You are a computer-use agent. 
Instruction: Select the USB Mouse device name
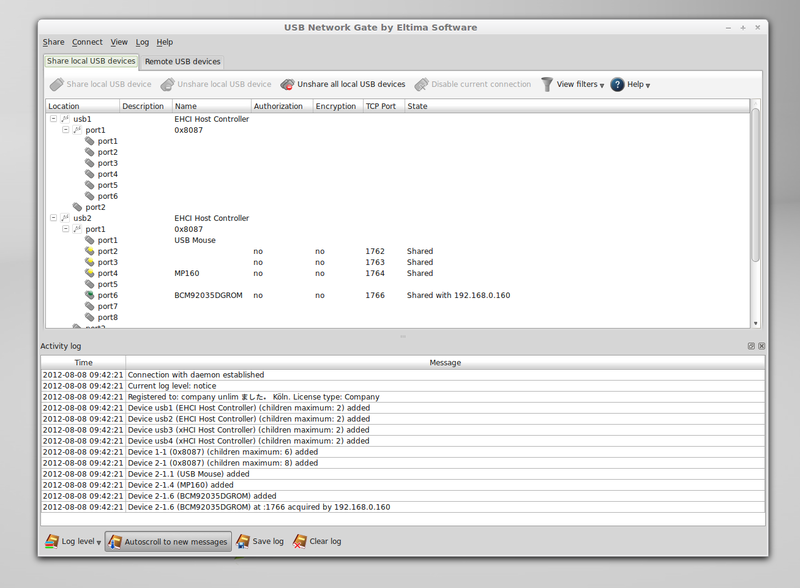195,240
